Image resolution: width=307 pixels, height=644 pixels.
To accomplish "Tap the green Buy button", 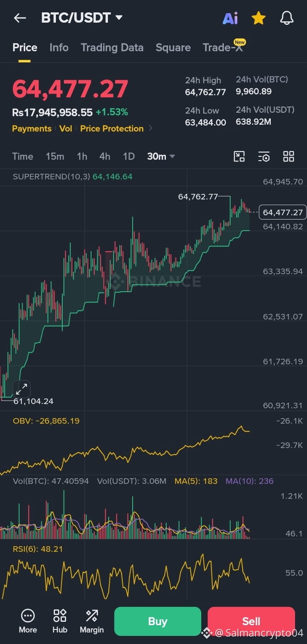I will pos(157,621).
